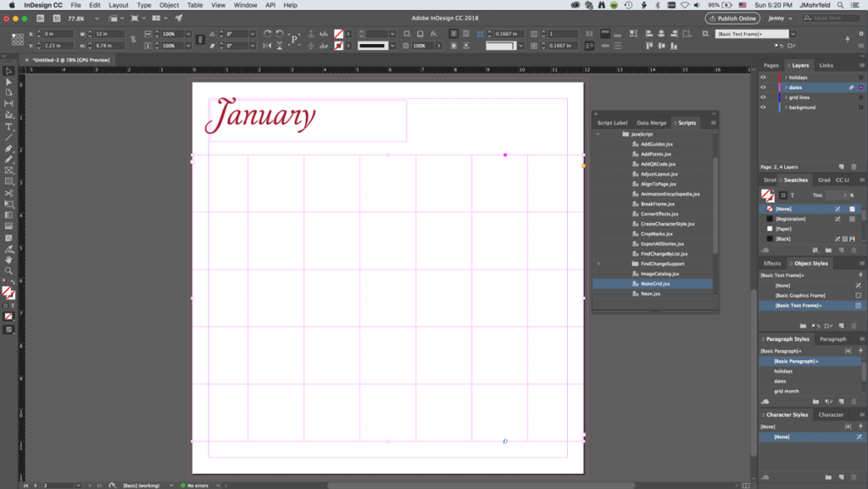Screen dimensions: 868x489
Task: Select the Line tool
Action: point(8,137)
